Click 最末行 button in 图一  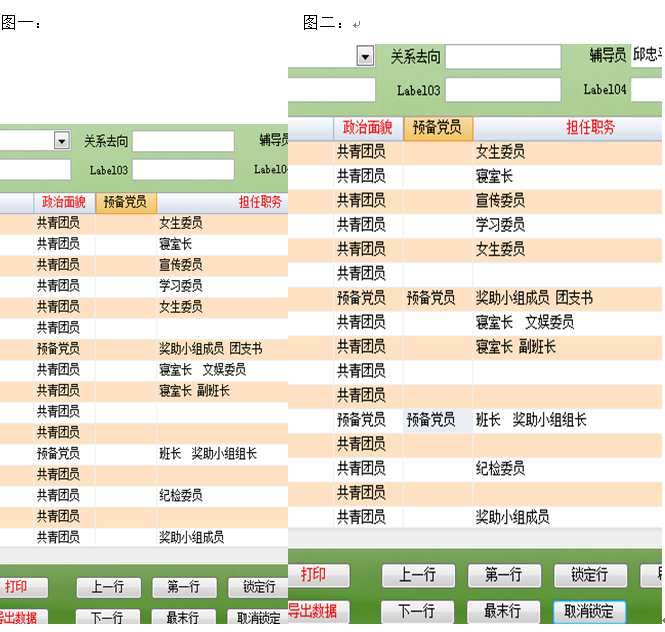[184, 617]
